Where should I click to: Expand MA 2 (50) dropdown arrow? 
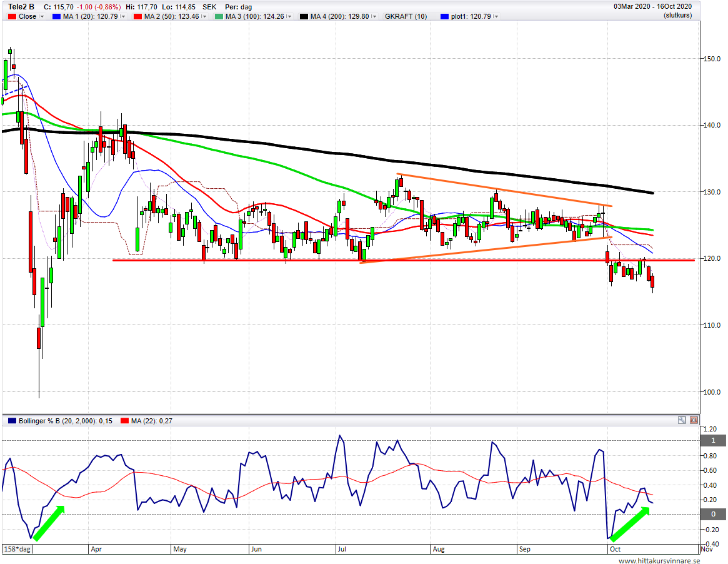(x=204, y=17)
